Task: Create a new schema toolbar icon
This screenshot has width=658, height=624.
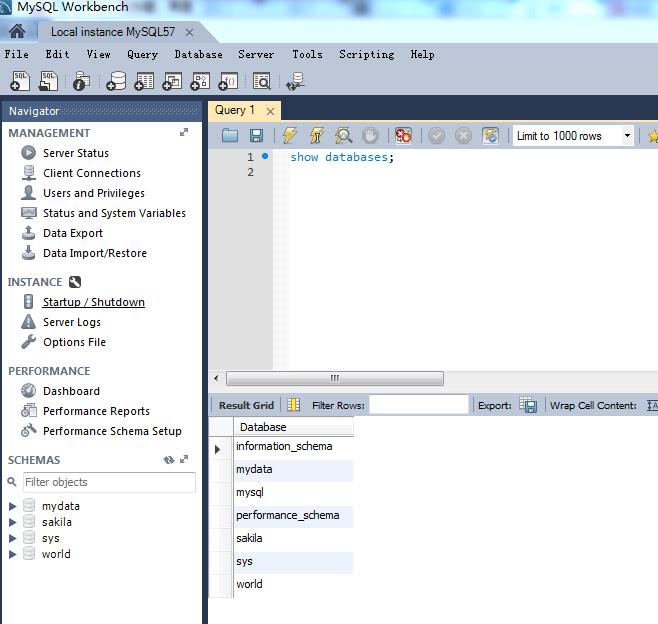Action: tap(116, 81)
